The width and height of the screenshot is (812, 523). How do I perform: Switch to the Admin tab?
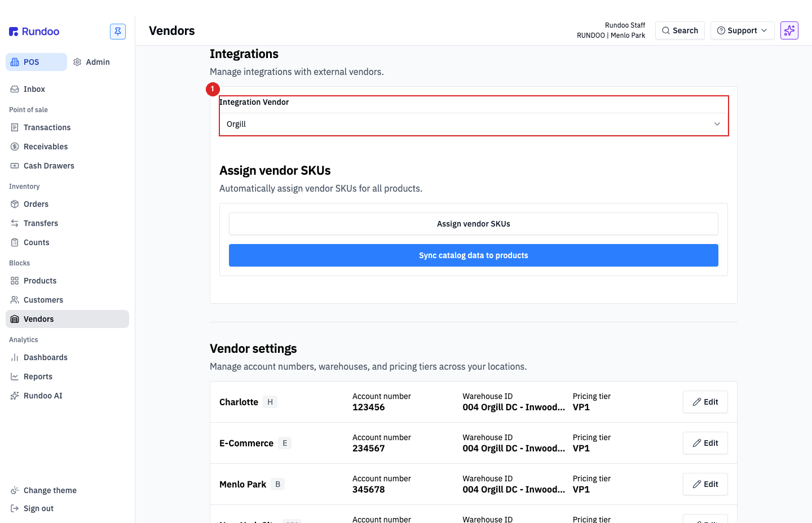coord(92,62)
